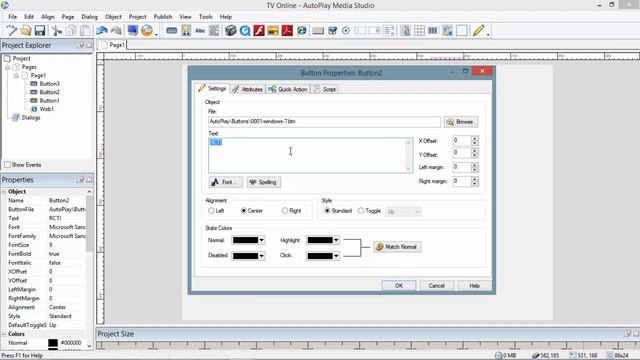Open the File menu
The image size is (640, 360).
coord(13,17)
